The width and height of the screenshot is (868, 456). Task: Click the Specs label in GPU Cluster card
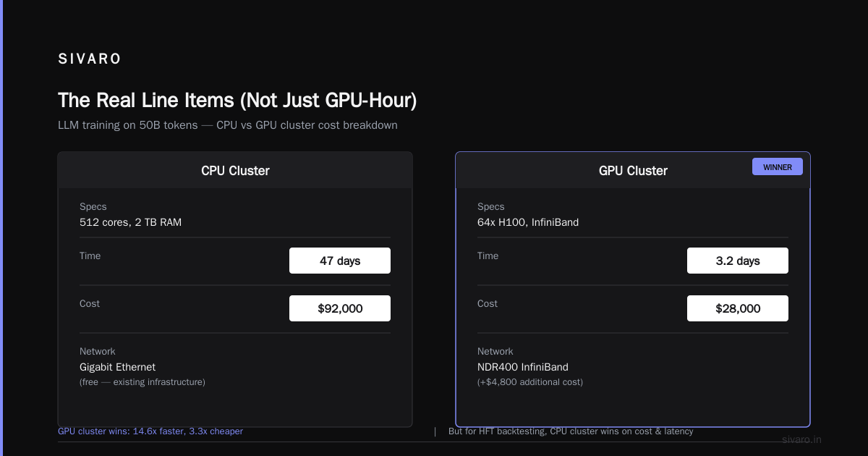tap(491, 207)
